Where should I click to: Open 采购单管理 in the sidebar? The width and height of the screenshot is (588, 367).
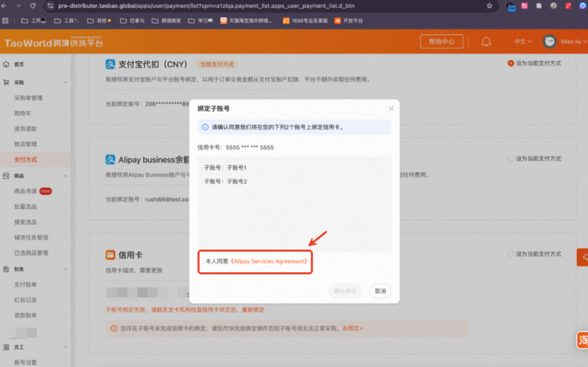28,98
